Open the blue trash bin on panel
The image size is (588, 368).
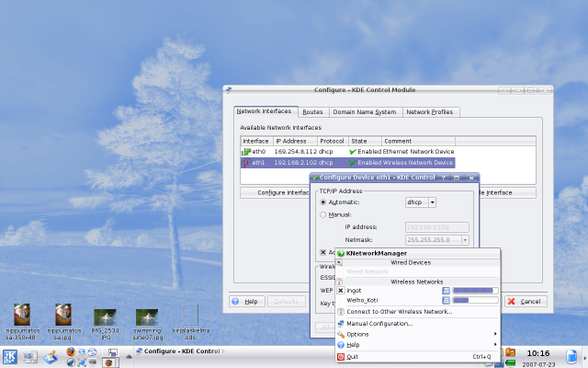coord(571,357)
